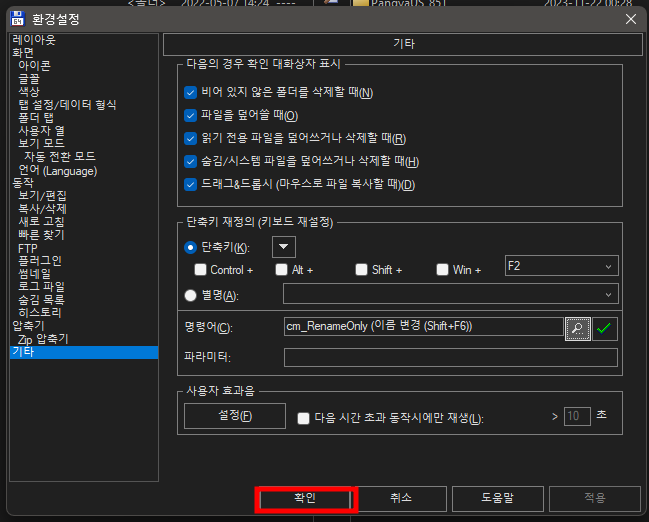Select Zip 압축기 in the settings tree
This screenshot has height=522, width=649.
43,339
